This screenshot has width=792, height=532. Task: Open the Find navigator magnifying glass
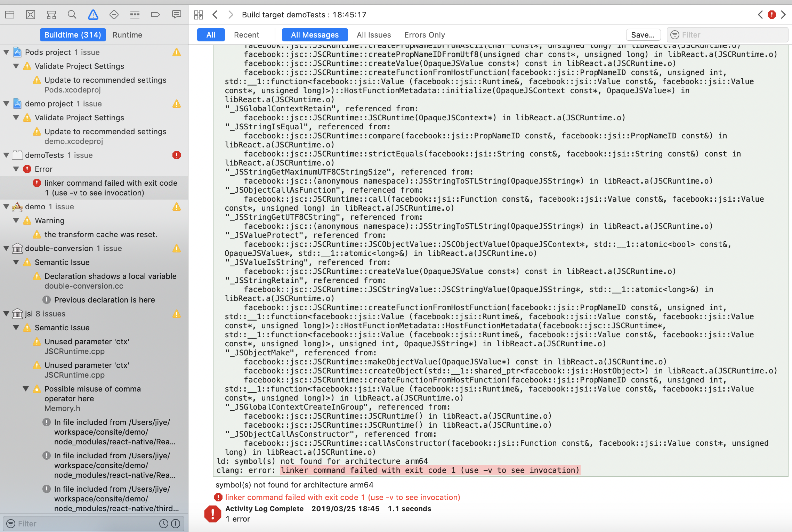[72, 15]
